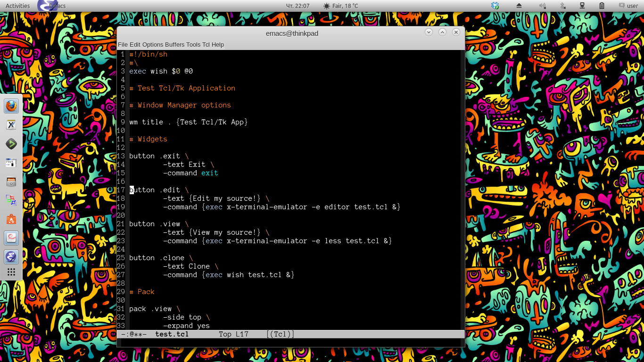Click the (Tcl) major mode indicator

[x=280, y=334]
